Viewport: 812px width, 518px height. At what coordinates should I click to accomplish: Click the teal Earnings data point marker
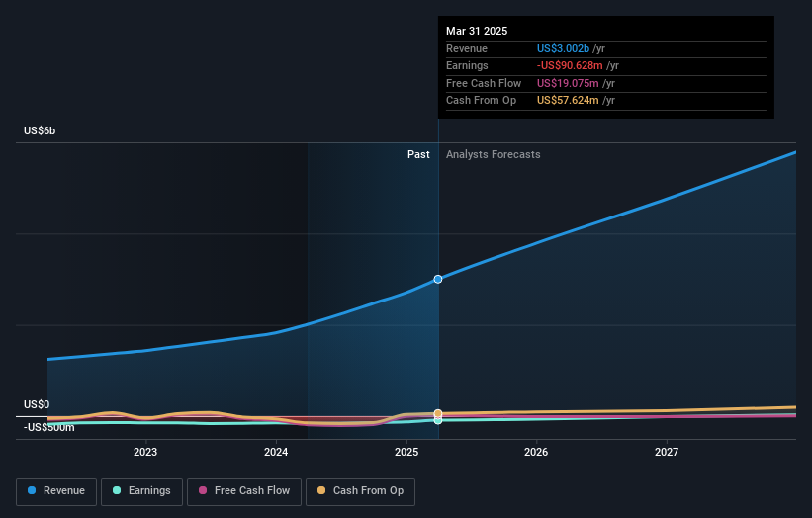click(x=438, y=421)
